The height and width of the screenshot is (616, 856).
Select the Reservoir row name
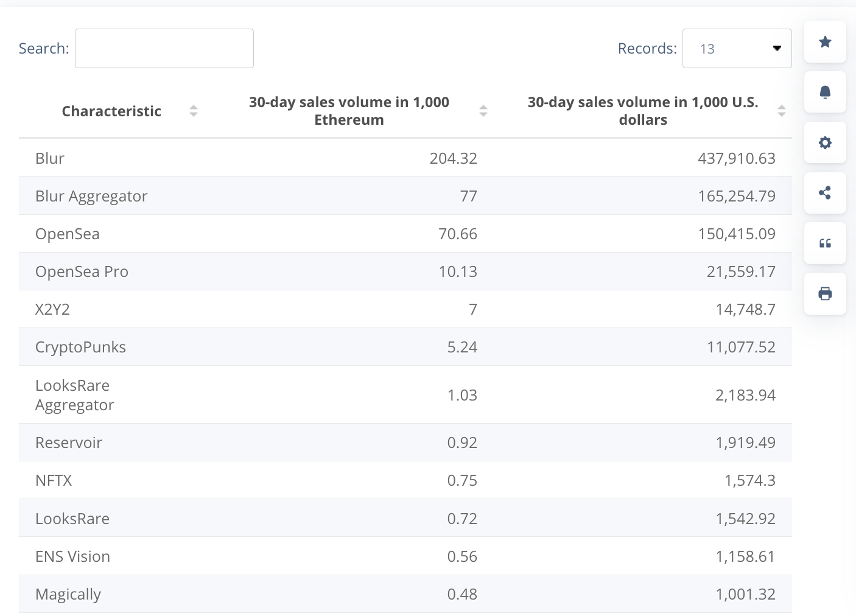69,443
